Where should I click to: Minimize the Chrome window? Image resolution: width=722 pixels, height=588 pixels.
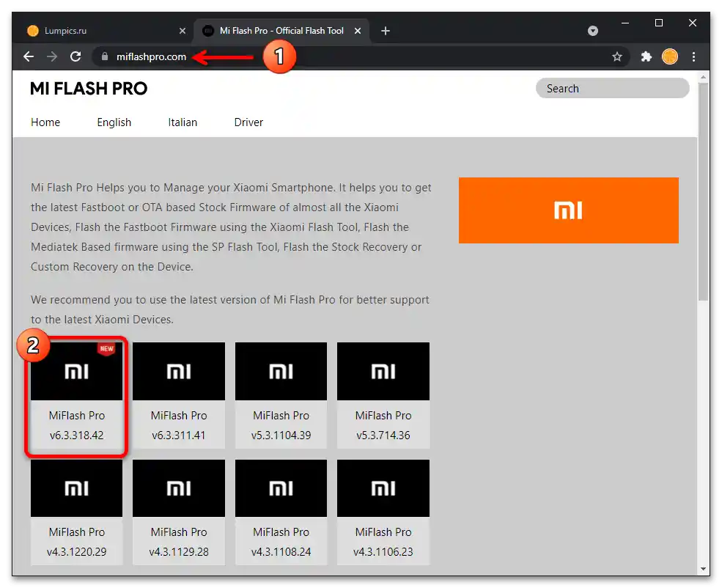point(625,23)
